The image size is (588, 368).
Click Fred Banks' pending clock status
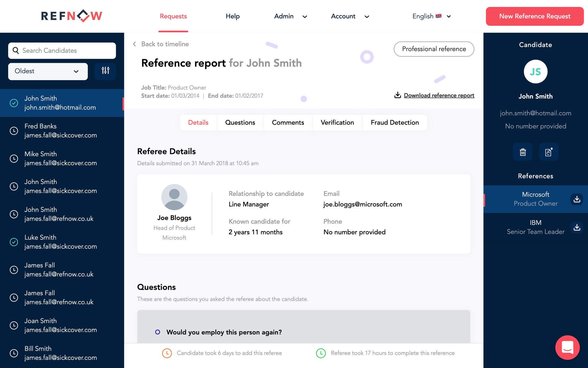point(14,131)
